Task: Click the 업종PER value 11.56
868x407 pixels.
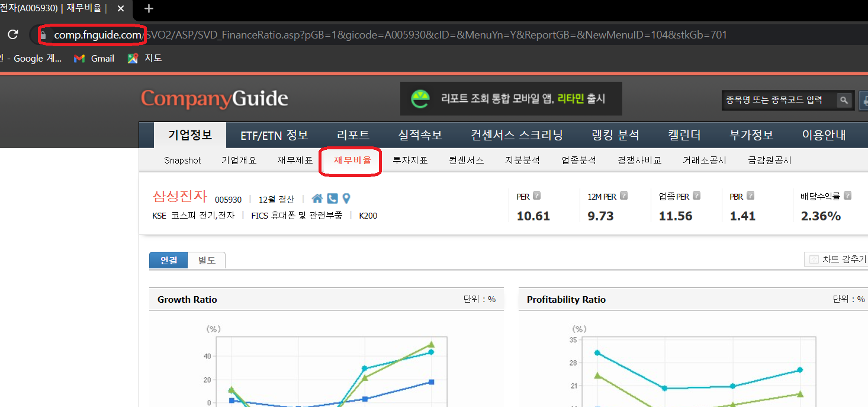Action: pos(676,216)
